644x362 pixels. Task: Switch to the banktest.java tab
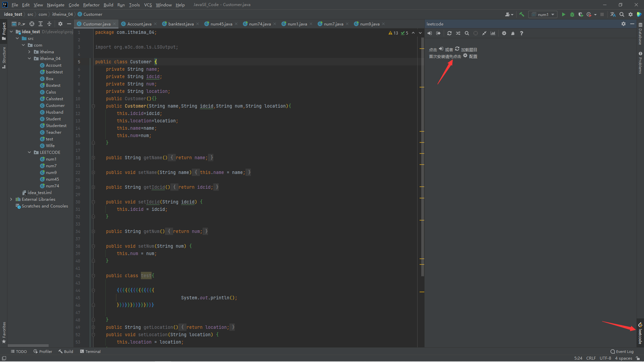point(180,24)
